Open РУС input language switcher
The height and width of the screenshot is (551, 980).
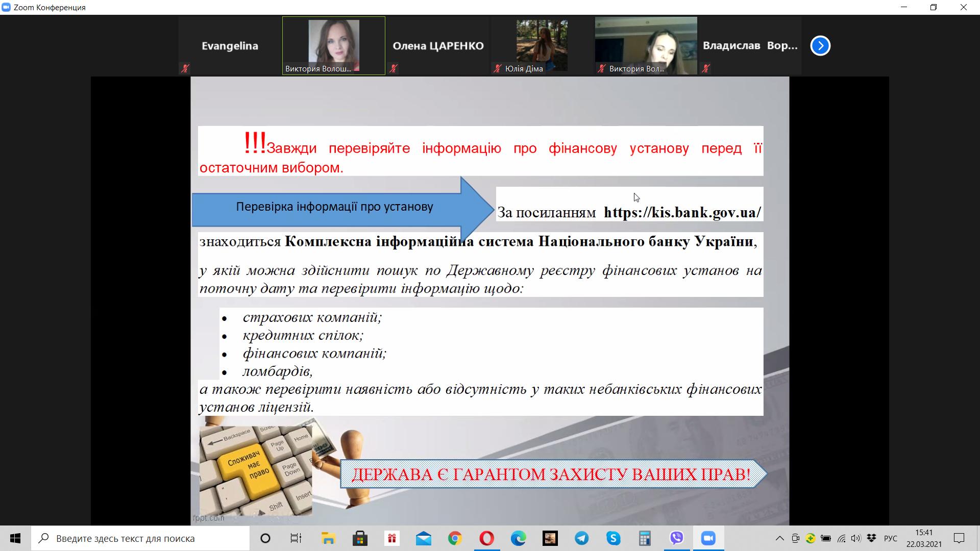pos(890,538)
